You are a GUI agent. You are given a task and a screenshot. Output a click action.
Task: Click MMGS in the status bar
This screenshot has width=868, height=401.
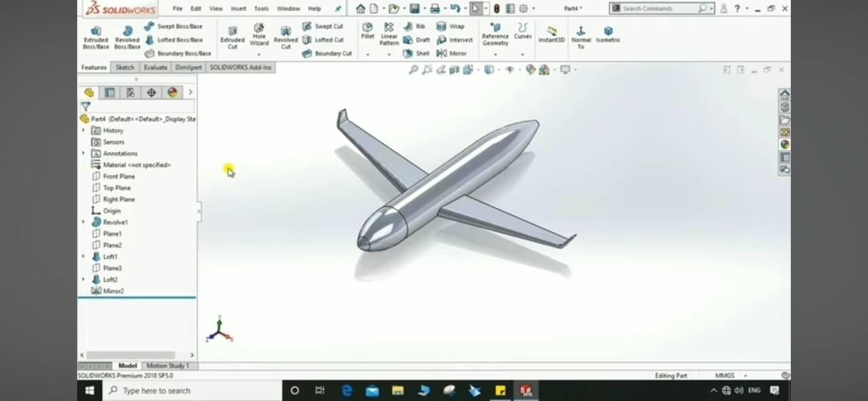(725, 375)
